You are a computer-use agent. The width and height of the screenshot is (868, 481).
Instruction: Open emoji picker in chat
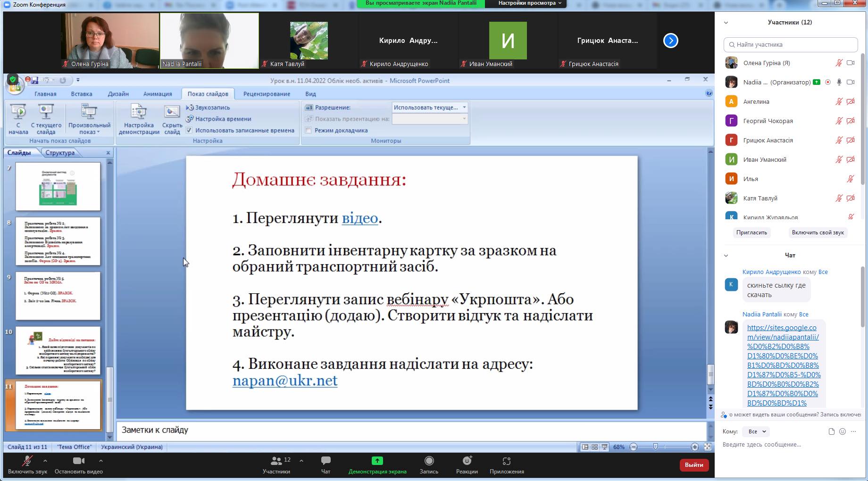point(843,431)
